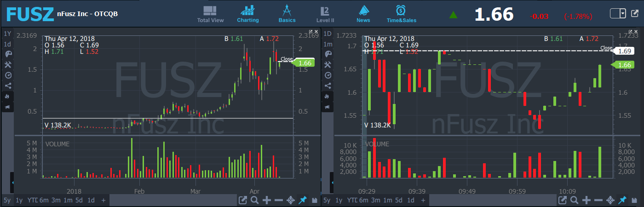Select 1m interval label on right chart sidebar
Viewport: 644px width, 207px height.
pyautogui.click(x=328, y=44)
